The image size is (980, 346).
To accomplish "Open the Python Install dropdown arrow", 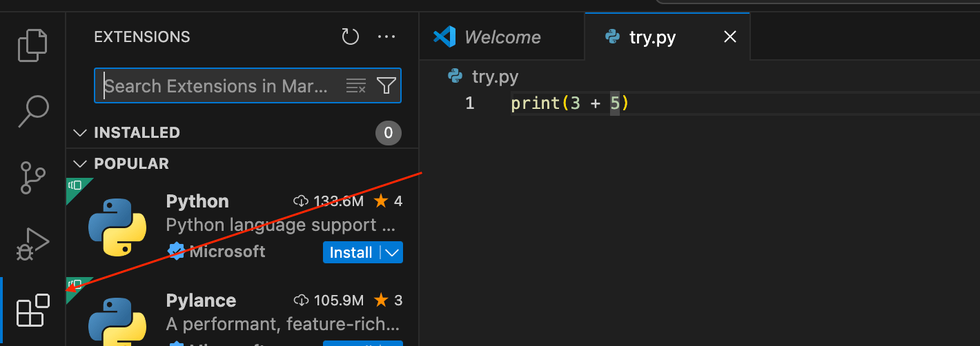I will click(392, 253).
